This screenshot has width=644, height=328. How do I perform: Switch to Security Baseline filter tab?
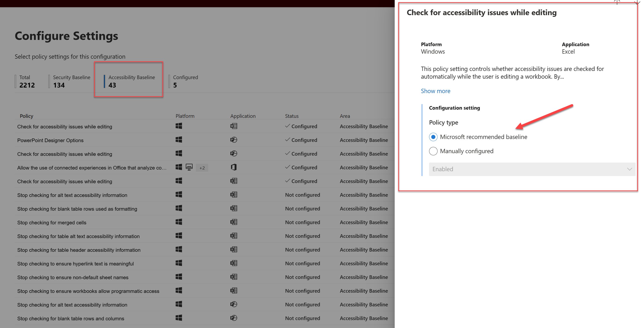71,81
